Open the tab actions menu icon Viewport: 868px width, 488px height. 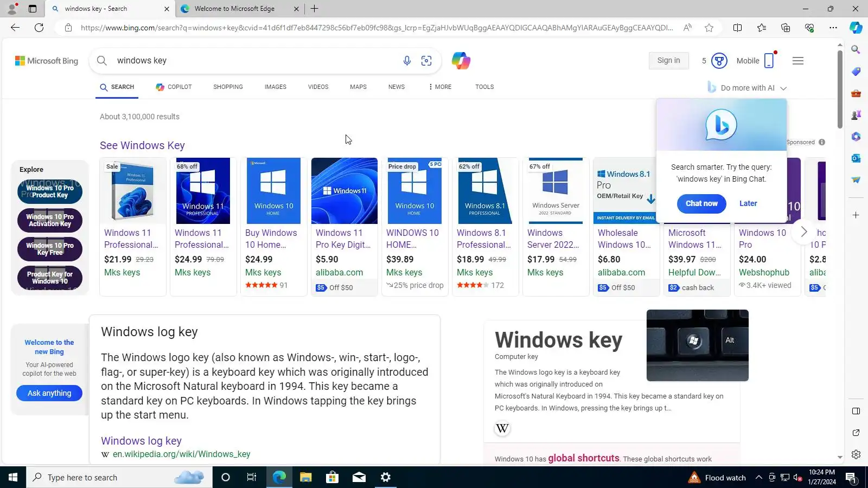33,9
